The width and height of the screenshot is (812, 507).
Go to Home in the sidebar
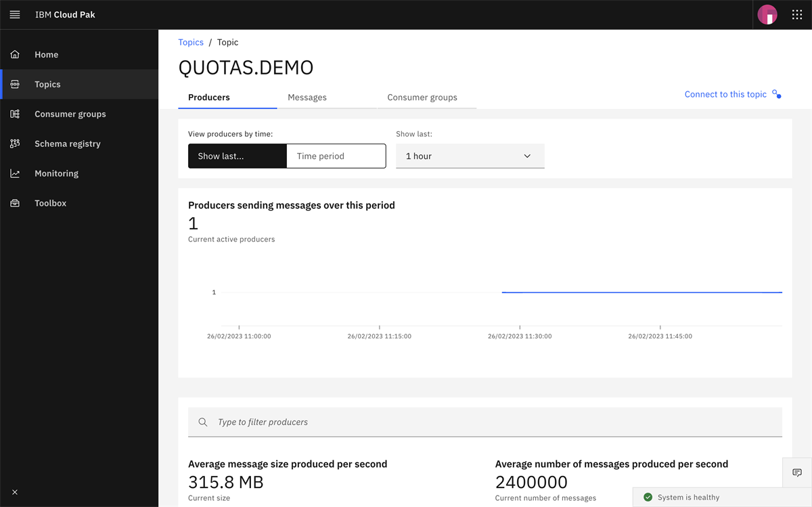pos(79,54)
